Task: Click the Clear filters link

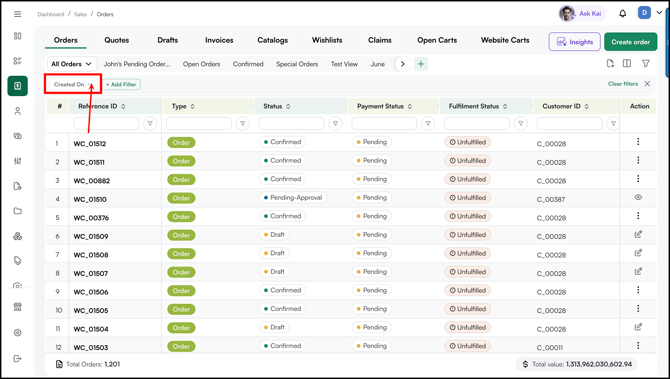Action: point(623,84)
